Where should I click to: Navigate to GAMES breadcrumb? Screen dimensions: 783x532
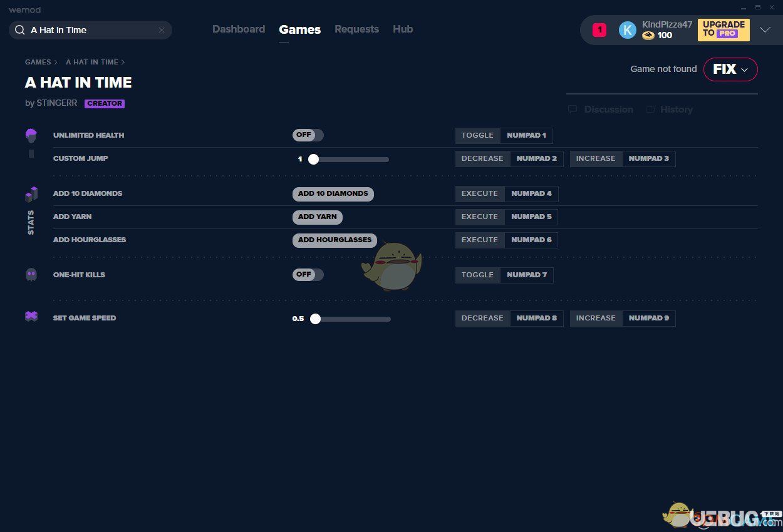click(38, 62)
